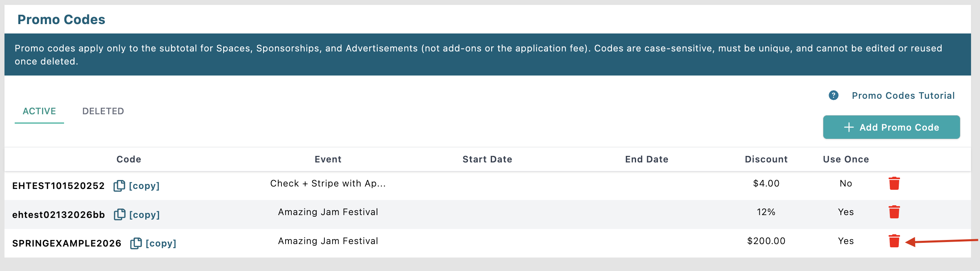Open the DELETED tab
This screenshot has height=271, width=980.
103,111
